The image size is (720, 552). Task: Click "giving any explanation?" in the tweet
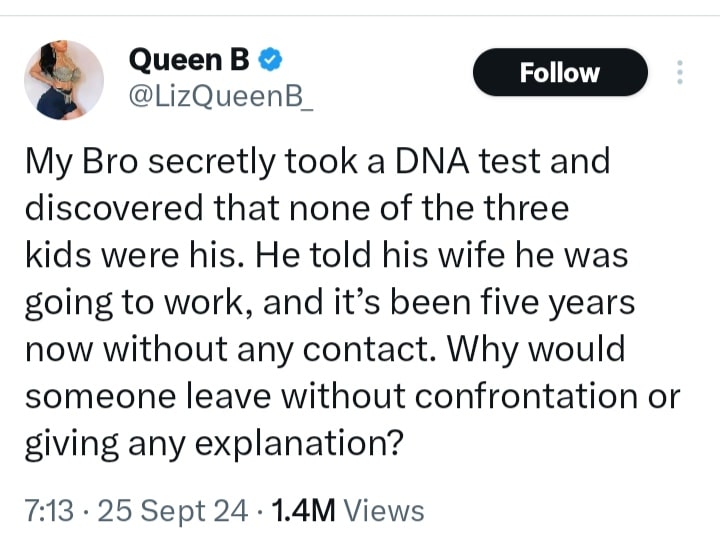point(213,441)
